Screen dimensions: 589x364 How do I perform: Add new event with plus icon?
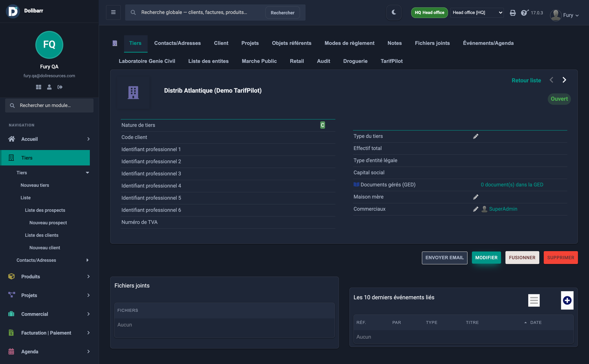[x=567, y=300]
